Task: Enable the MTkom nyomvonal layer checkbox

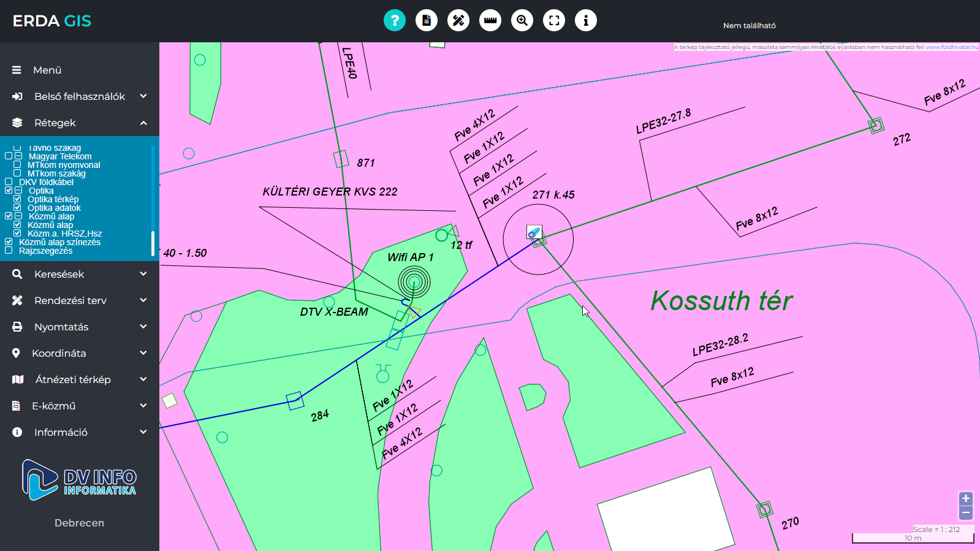Action: (17, 165)
